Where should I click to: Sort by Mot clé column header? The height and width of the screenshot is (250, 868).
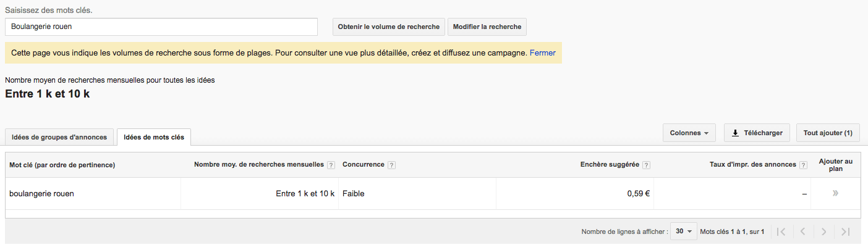(62, 165)
